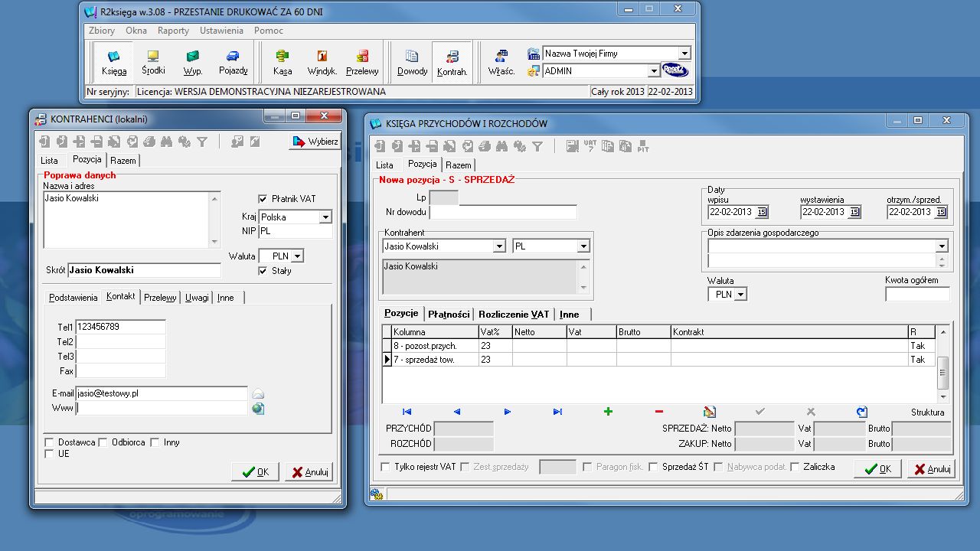The image size is (980, 551).
Task: Open the Raporty menu
Action: pyautogui.click(x=173, y=31)
